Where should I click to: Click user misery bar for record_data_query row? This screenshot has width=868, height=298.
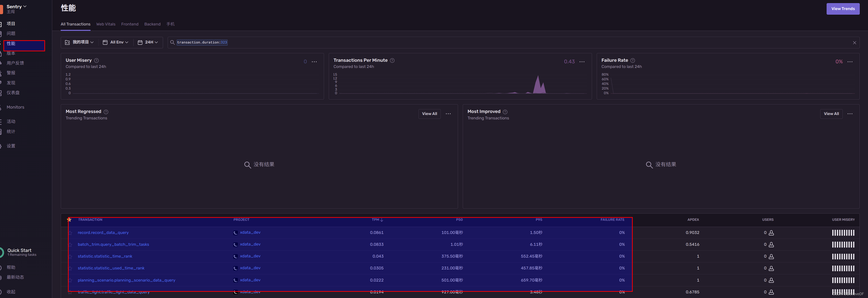[843, 233]
